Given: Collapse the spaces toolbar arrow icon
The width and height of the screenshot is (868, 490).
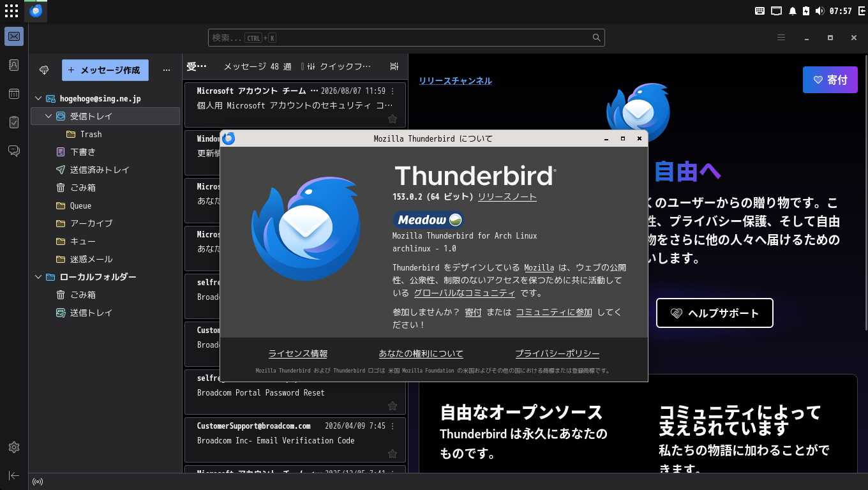Looking at the screenshot, I should click(14, 475).
